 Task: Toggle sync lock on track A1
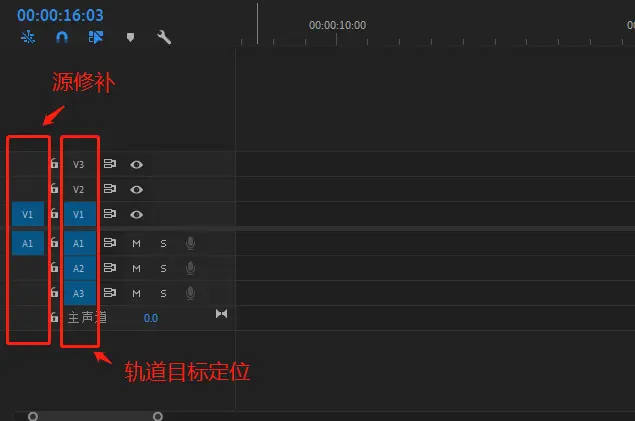(110, 242)
